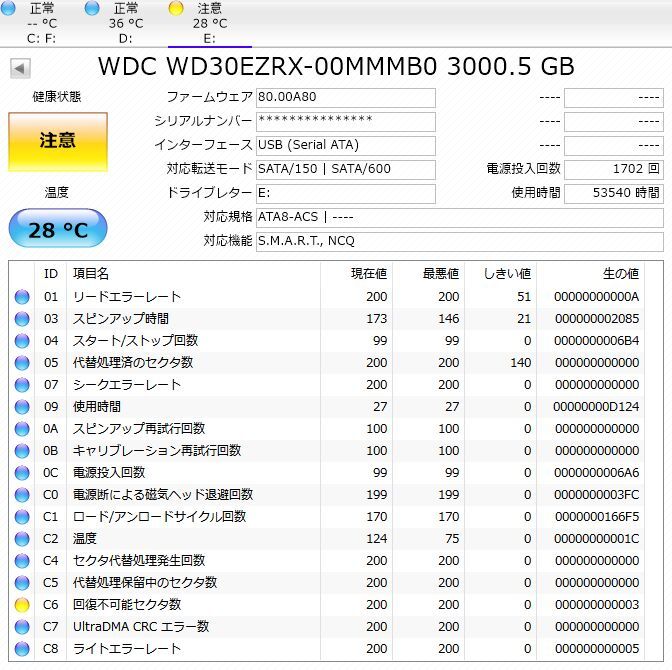Select the 回復不可能セクタ数 attribute name

point(127,605)
